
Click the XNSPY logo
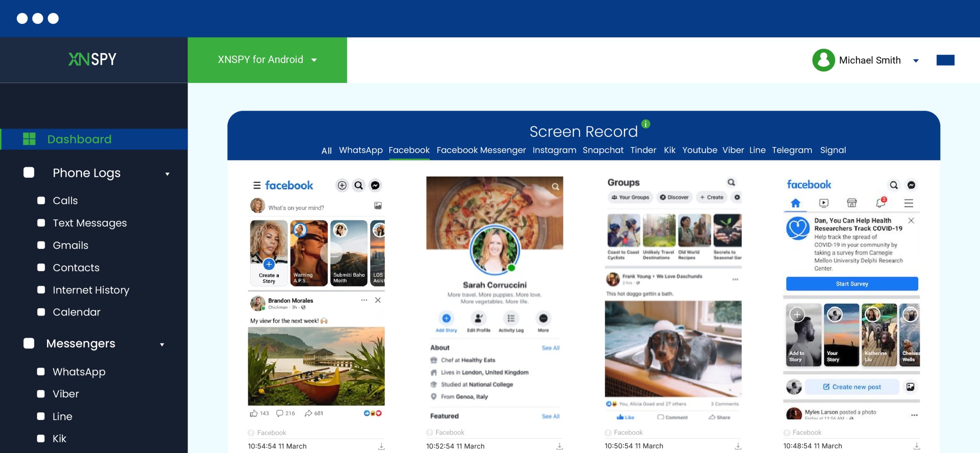(x=92, y=59)
